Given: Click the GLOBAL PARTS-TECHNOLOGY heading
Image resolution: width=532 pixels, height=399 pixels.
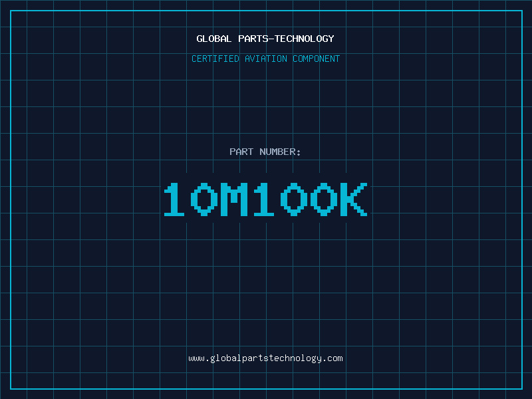Looking at the screenshot, I should tap(265, 39).
